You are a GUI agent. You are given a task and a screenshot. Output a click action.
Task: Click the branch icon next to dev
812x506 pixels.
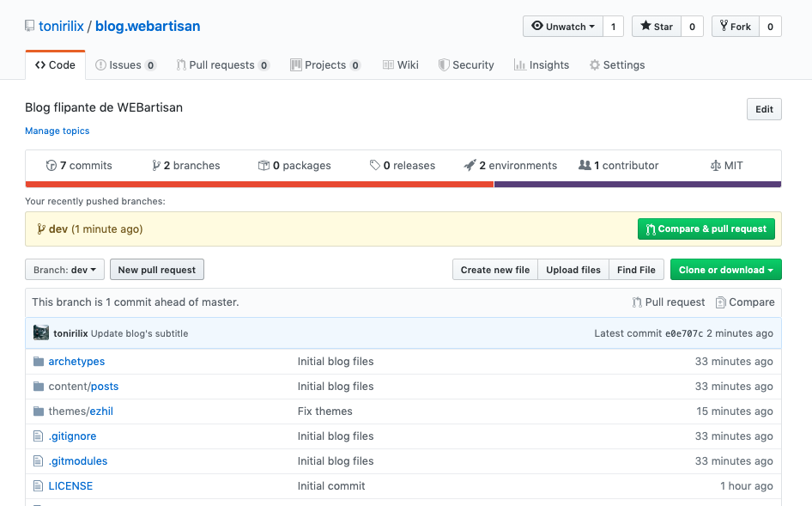(x=41, y=229)
